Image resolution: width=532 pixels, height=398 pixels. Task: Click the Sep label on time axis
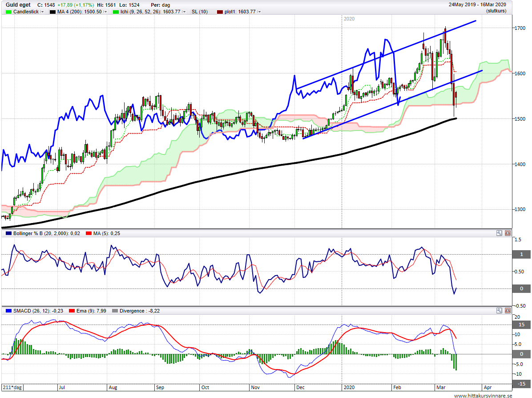click(x=160, y=387)
